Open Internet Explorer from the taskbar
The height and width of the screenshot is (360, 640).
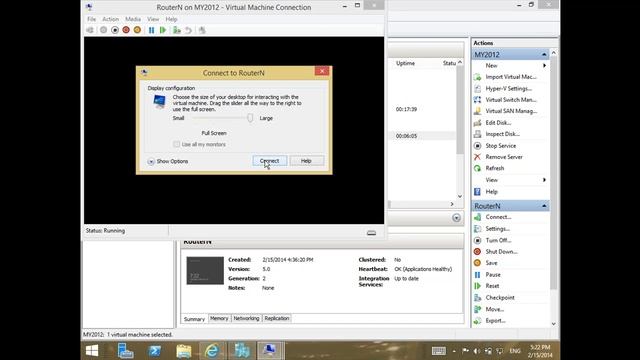point(212,351)
